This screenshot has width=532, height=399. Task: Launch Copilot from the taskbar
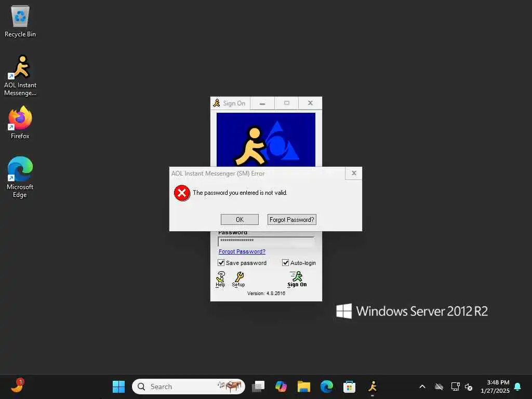tap(281, 387)
